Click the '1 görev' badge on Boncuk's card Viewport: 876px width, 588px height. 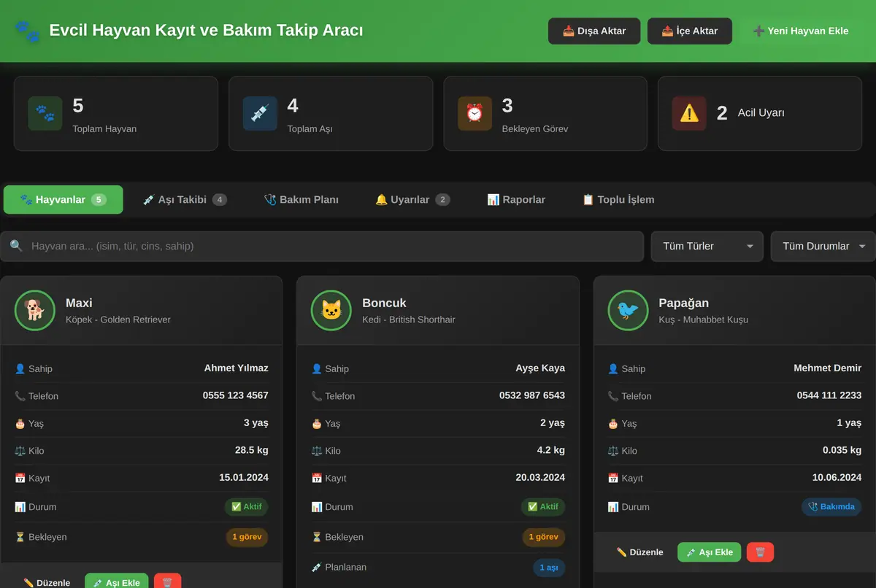click(543, 537)
